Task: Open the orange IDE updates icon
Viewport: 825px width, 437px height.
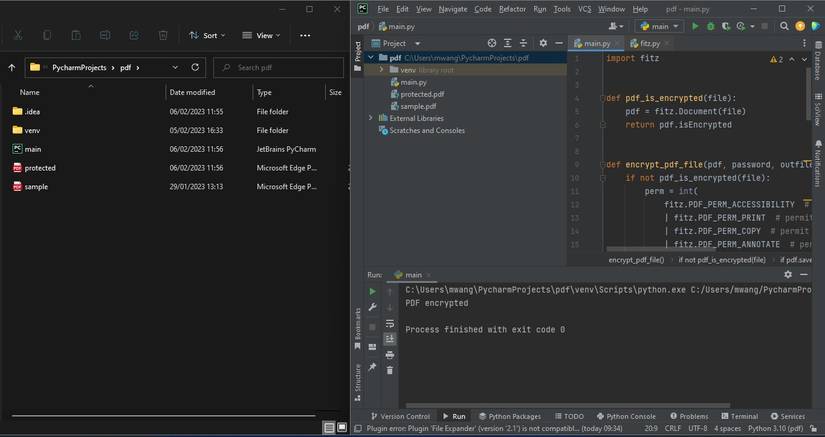Action: pos(800,26)
